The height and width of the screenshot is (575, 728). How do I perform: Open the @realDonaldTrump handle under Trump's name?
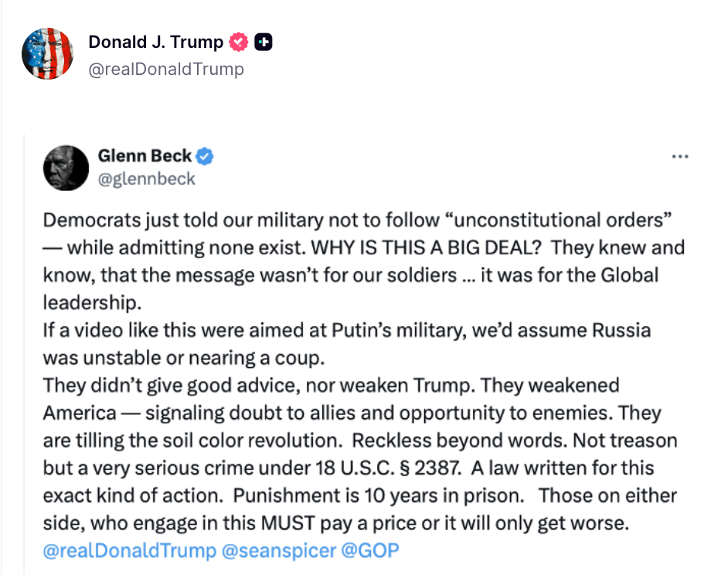(166, 69)
